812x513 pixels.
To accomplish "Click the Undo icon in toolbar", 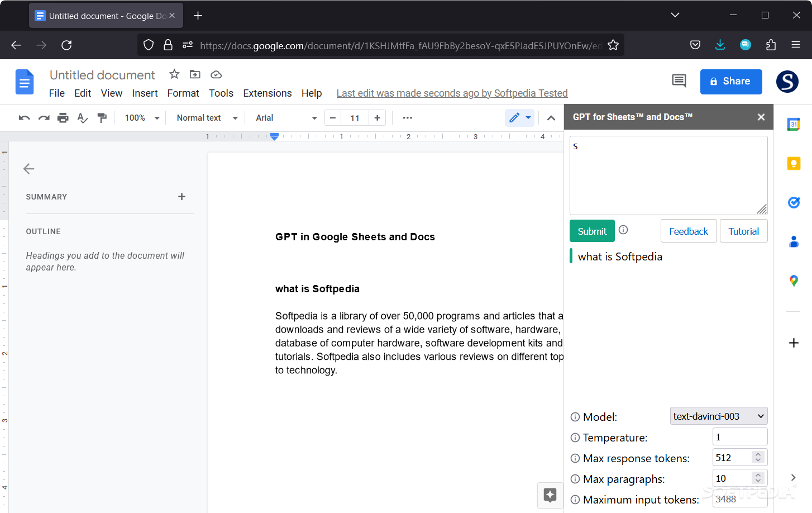I will tap(24, 118).
